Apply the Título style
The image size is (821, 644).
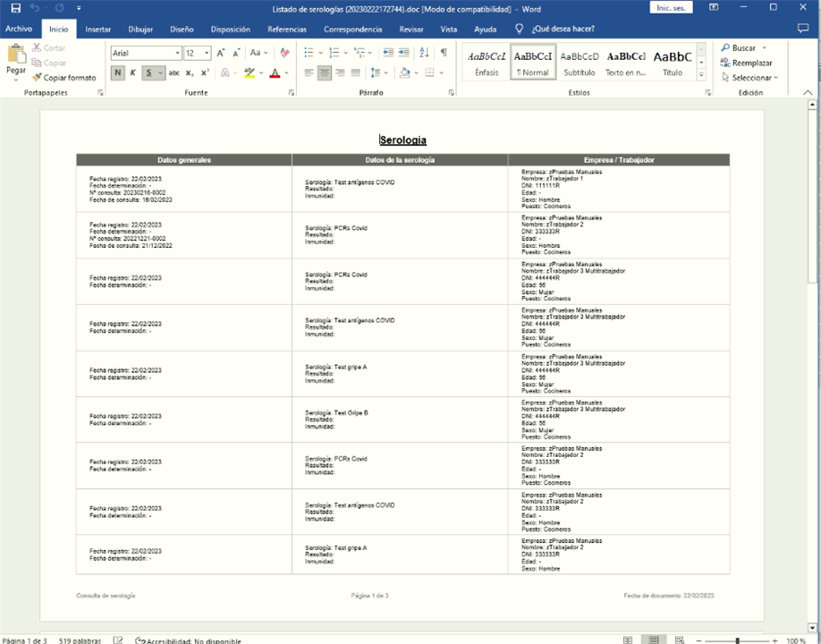coord(673,63)
